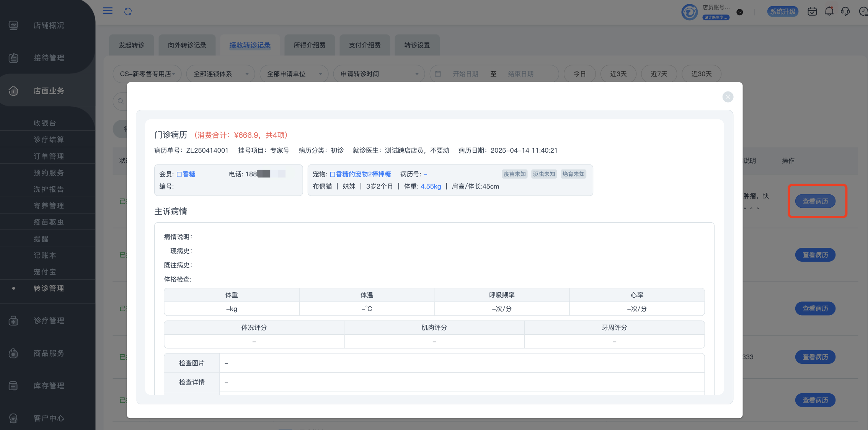
Task: Open the 全部连锁体系 dropdown
Action: pos(220,74)
